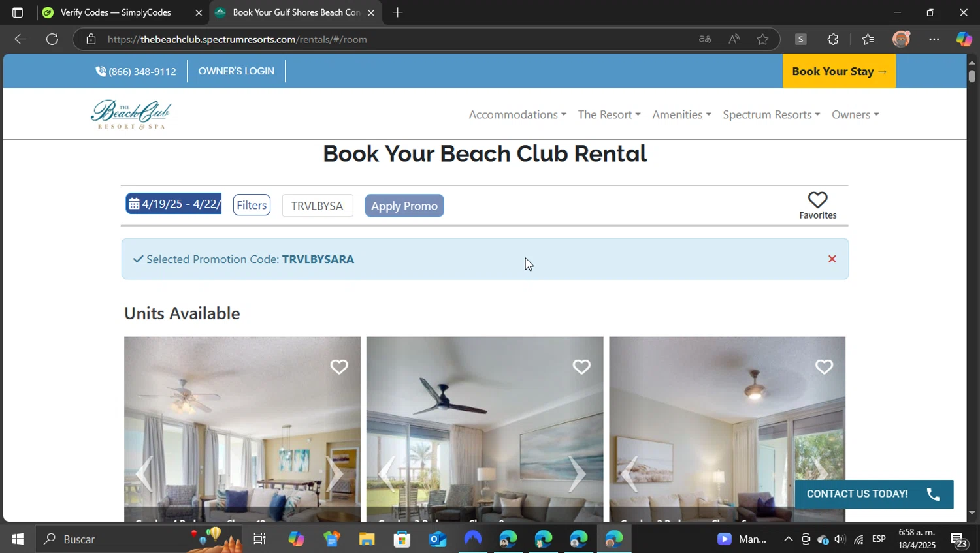This screenshot has width=980, height=553.
Task: Click the scrollbar down arrow
Action: coord(972,513)
